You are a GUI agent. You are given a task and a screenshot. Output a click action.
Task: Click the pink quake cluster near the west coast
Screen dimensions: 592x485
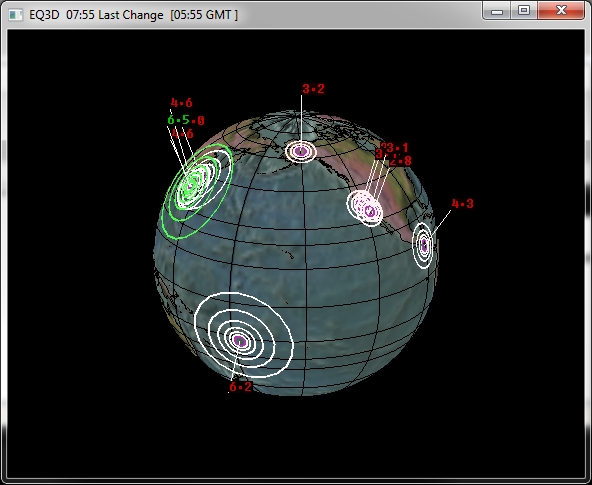tap(365, 208)
